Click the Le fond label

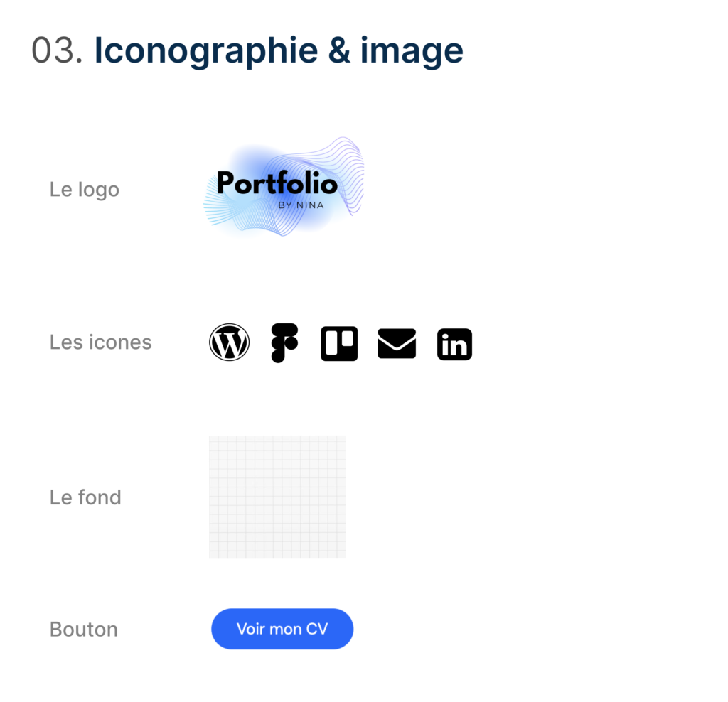pos(85,497)
